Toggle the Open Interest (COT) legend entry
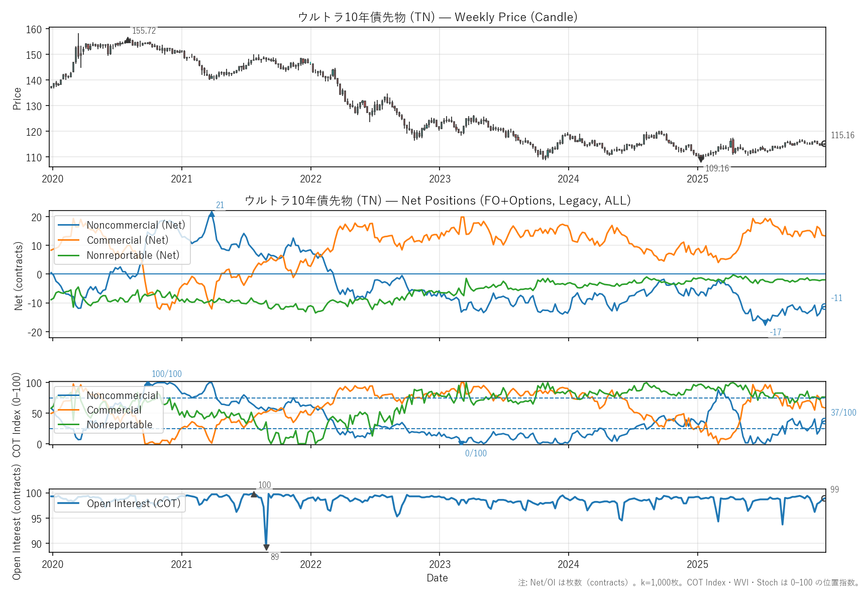The image size is (868, 593). [134, 504]
